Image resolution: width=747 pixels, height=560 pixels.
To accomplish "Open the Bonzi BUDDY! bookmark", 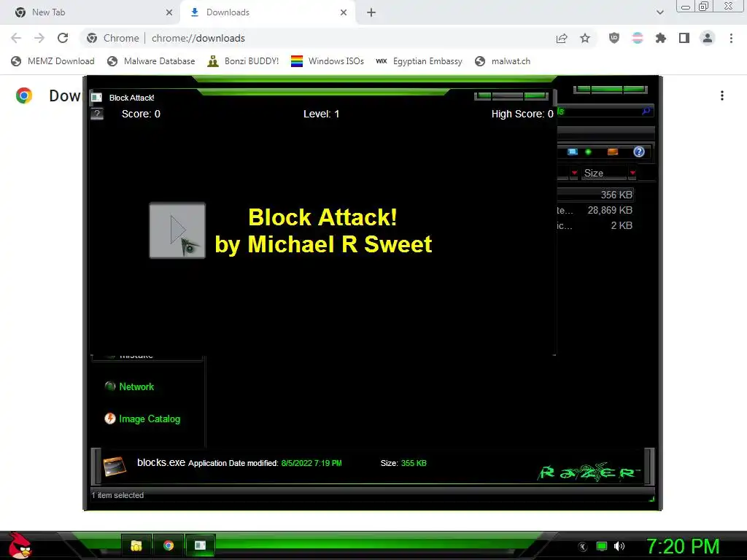I will (243, 61).
